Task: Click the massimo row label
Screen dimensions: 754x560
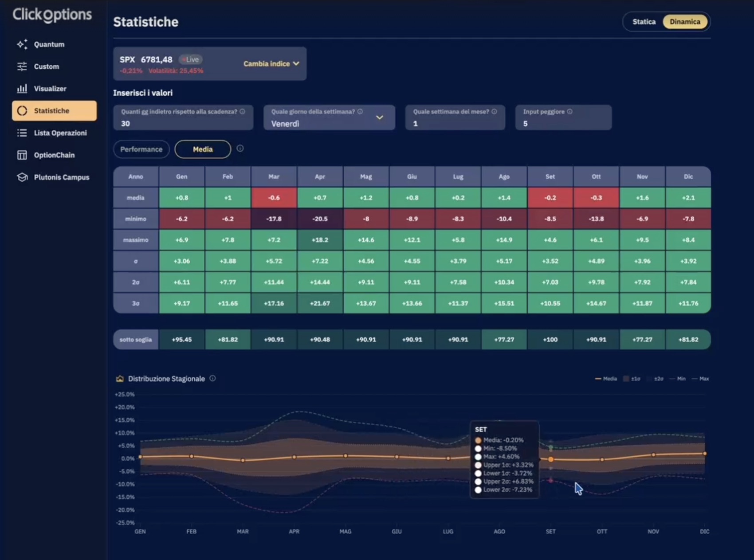Action: point(136,240)
